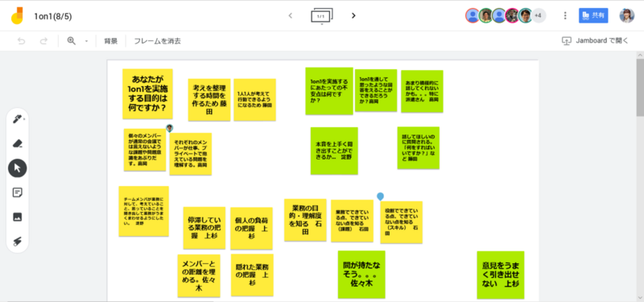The image size is (644, 302).
Task: Open the three-dot more options menu
Action: click(565, 15)
